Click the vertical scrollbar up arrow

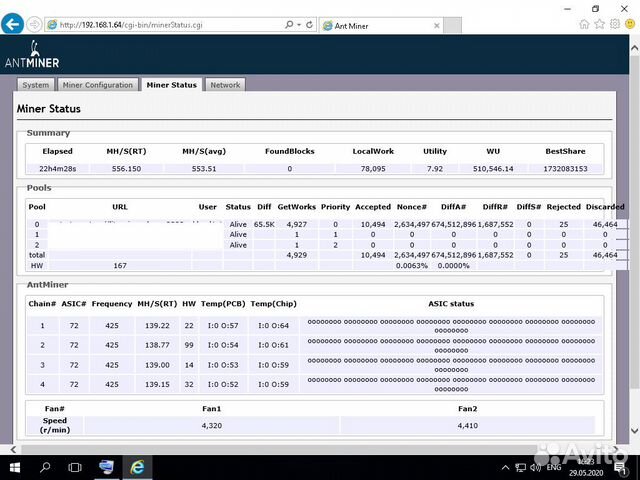[634, 48]
